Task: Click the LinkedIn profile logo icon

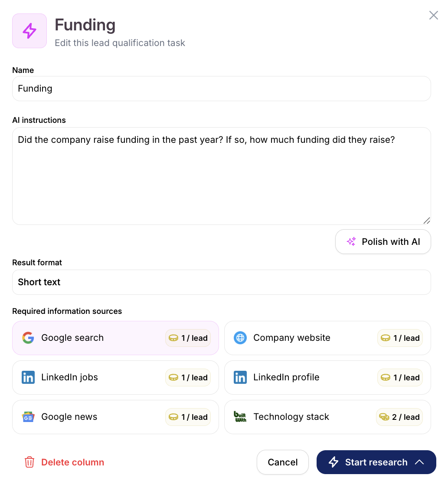Action: (x=240, y=377)
